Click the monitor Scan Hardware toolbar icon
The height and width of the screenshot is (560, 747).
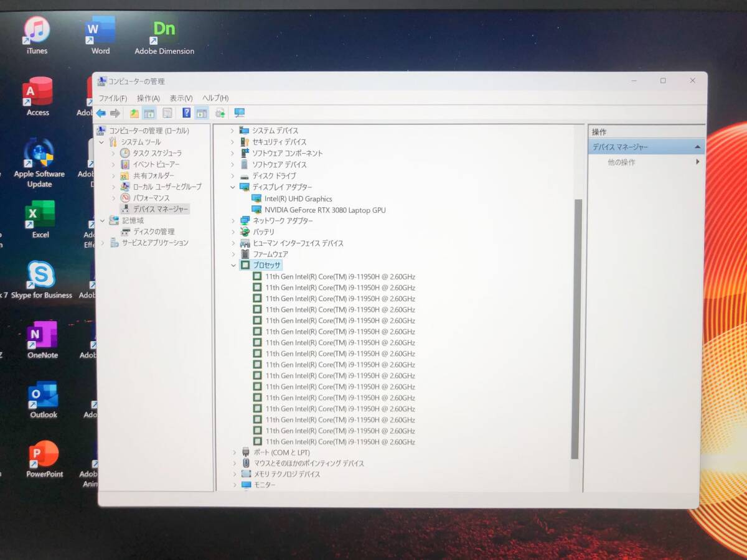pos(240,113)
